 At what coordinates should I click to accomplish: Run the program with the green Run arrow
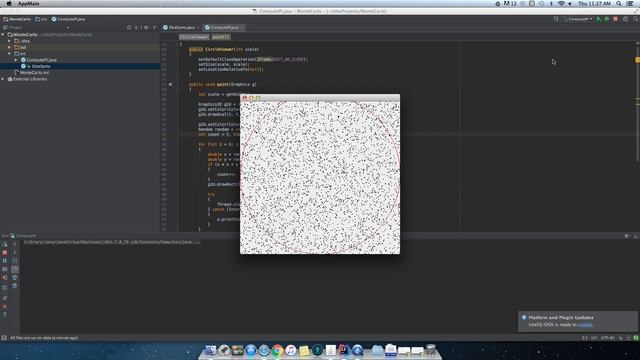(x=599, y=19)
